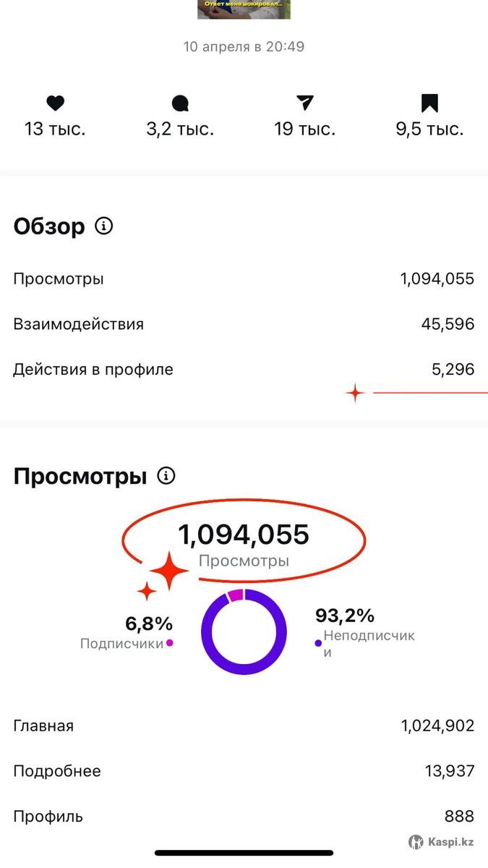Tap the Главная views source row

pyautogui.click(x=244, y=726)
